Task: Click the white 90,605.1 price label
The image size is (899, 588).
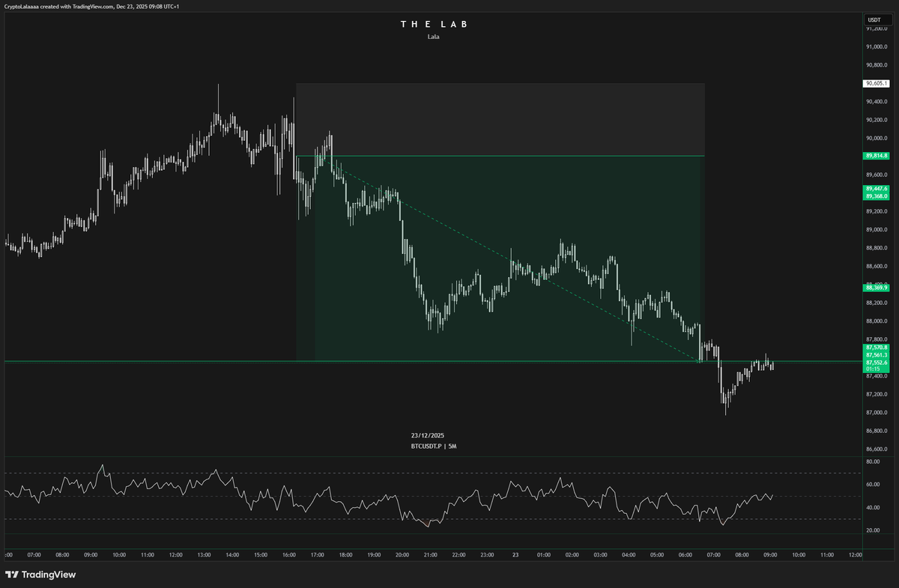Action: [876, 84]
